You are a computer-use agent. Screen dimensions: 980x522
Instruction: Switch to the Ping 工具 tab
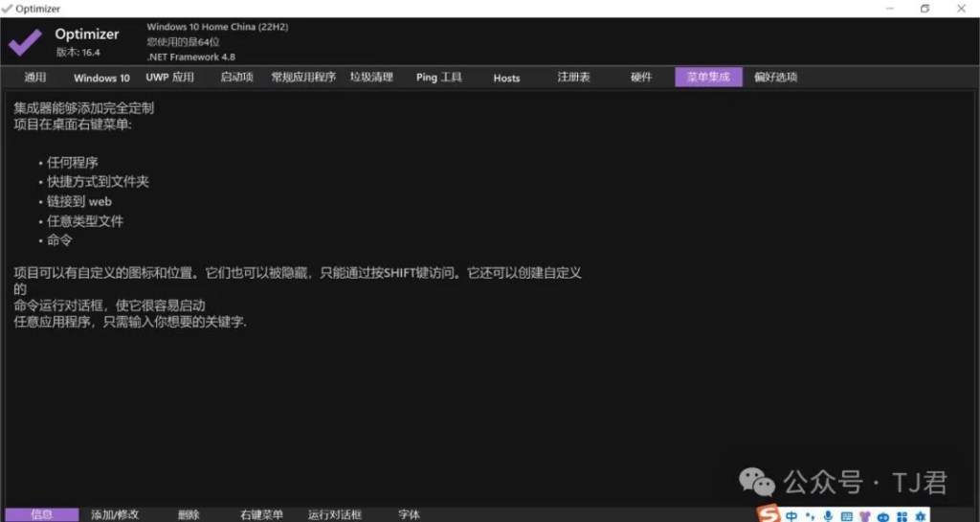(439, 78)
